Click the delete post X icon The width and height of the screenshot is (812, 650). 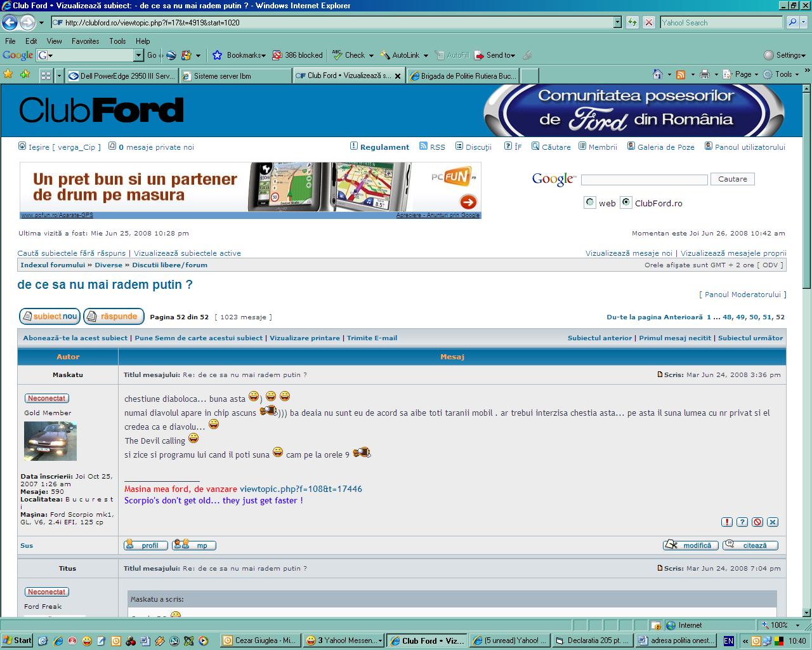(772, 522)
